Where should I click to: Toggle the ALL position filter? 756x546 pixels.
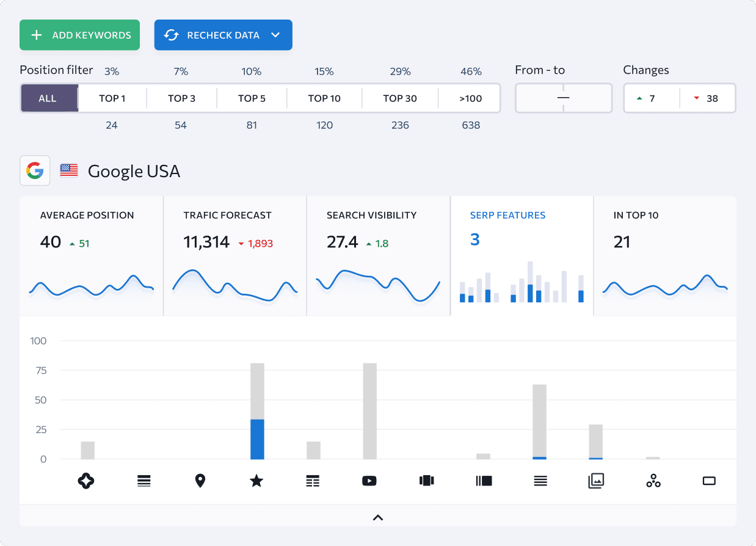48,98
